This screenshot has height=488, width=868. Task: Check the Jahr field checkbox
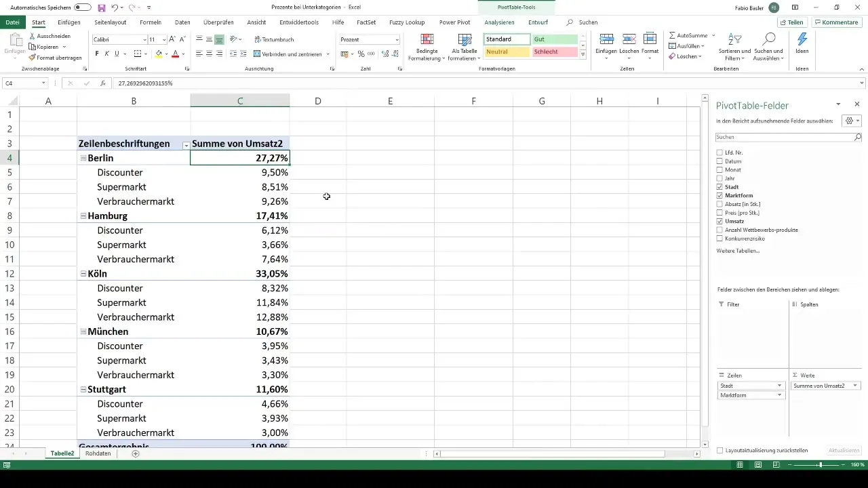(719, 178)
